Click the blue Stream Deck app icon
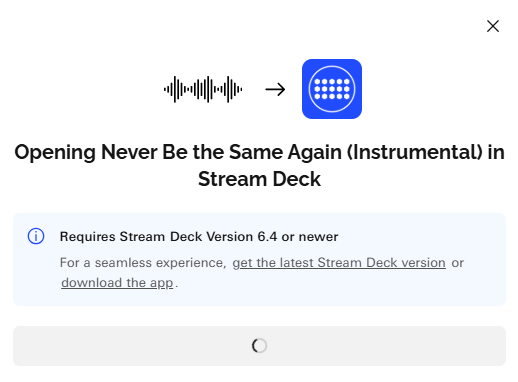Viewport: 518px width, 382px height. (x=332, y=89)
